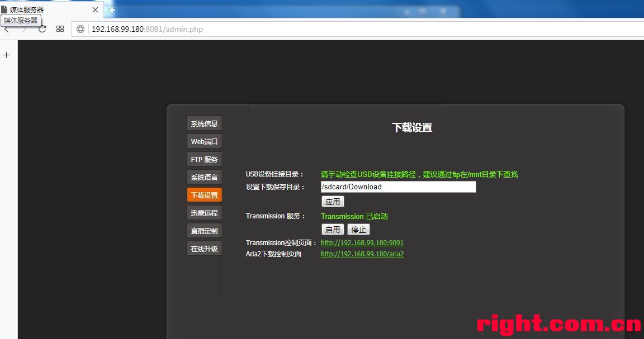Open Web端口 settings

(205, 142)
